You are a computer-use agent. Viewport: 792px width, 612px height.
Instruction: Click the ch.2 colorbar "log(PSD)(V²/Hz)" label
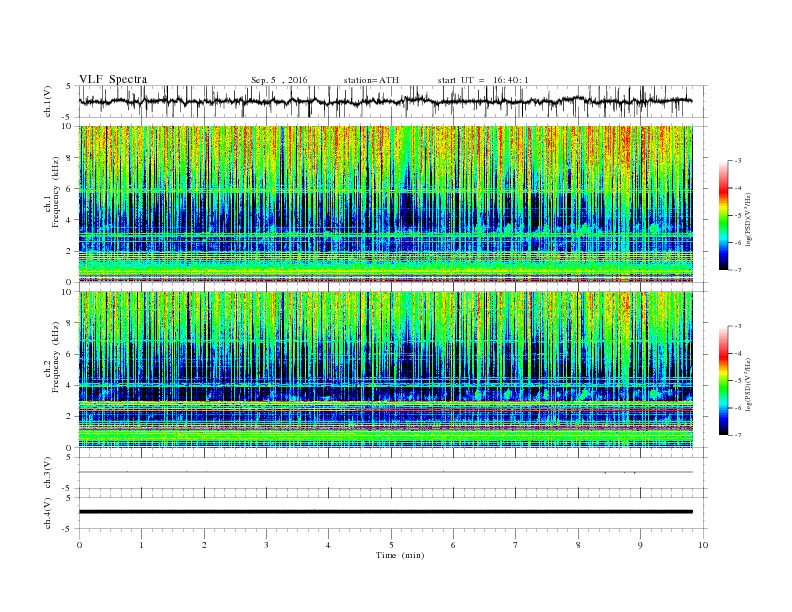coord(748,384)
